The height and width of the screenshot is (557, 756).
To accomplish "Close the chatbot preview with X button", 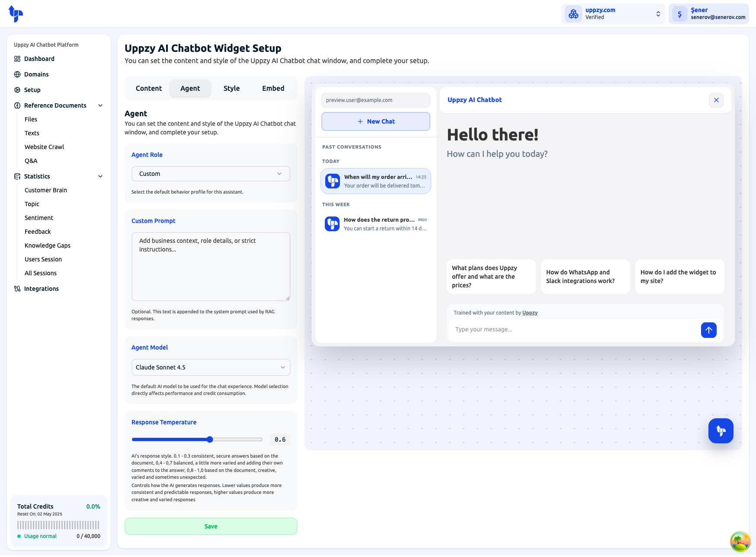I will [716, 100].
